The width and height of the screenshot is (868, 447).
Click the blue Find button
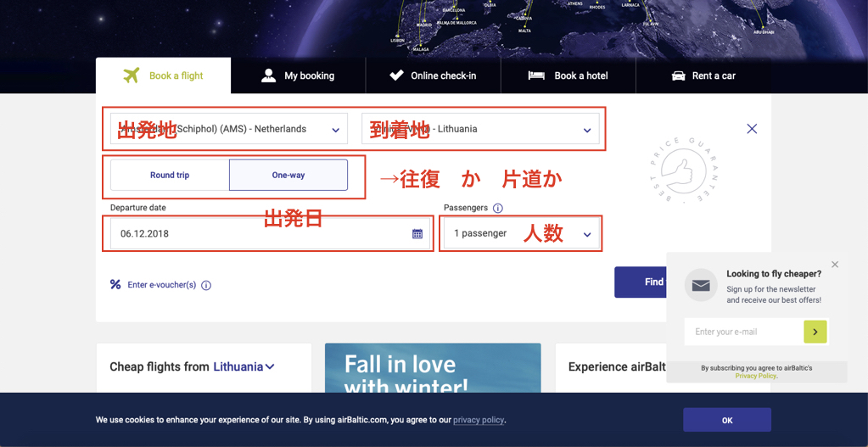pyautogui.click(x=641, y=282)
